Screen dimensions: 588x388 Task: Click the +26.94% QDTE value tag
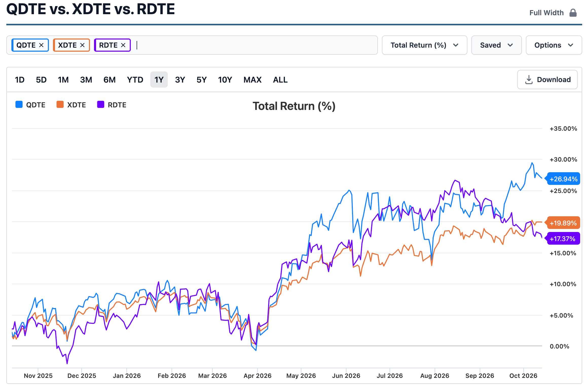click(x=563, y=179)
